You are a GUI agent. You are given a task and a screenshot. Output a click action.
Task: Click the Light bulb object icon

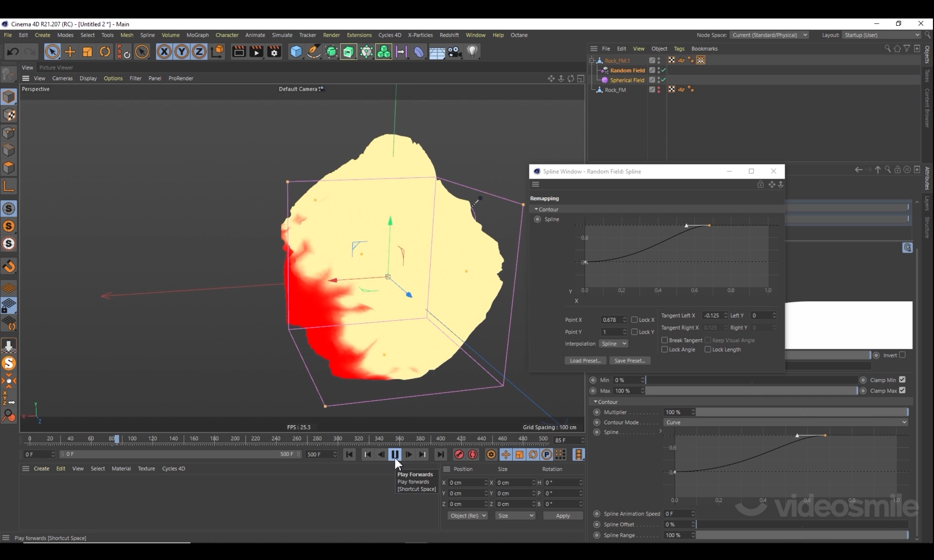(x=472, y=52)
